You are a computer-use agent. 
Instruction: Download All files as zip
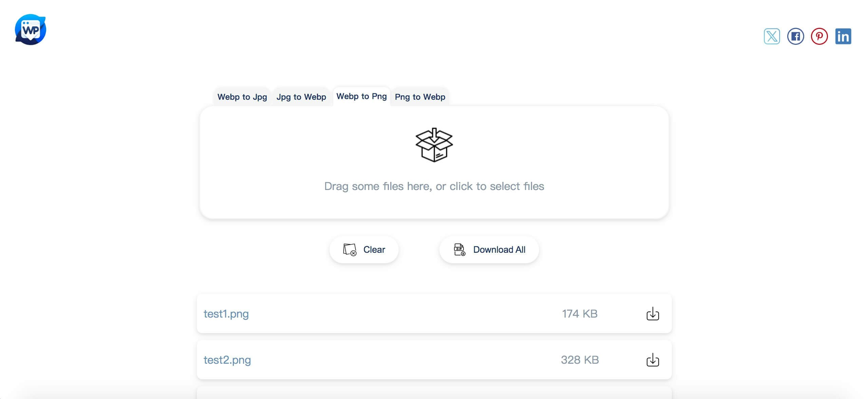coord(489,250)
